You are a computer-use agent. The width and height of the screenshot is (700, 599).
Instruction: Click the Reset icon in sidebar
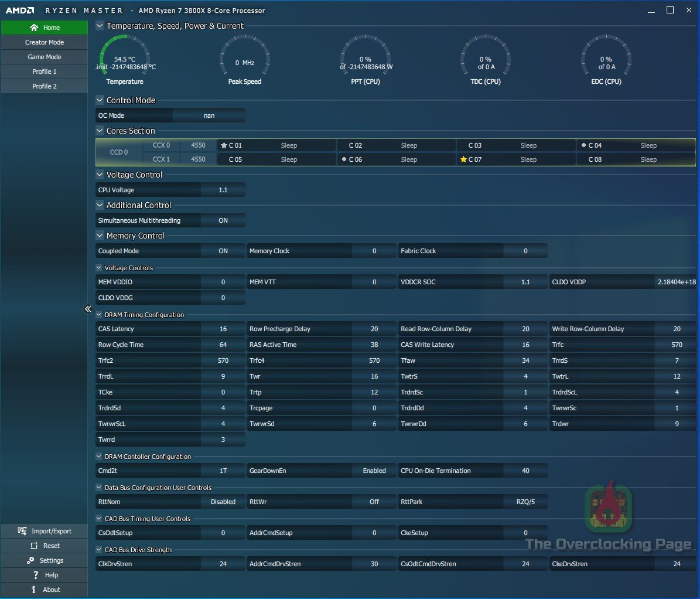coord(34,546)
